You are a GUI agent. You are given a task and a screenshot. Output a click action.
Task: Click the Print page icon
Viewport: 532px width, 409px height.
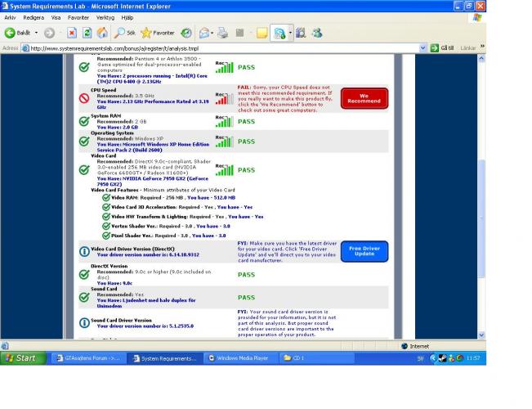pos(223,33)
